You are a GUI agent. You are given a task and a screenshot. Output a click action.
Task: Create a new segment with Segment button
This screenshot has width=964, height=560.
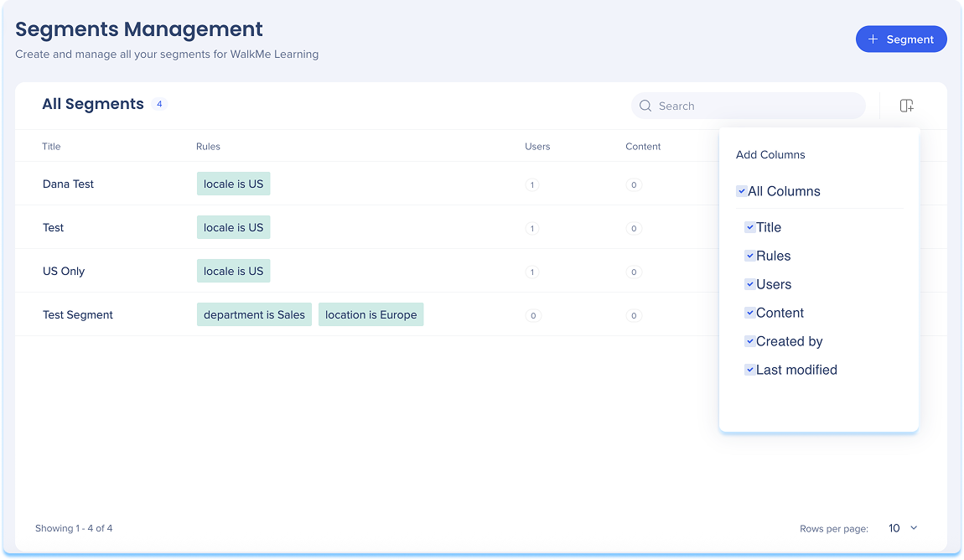(901, 39)
